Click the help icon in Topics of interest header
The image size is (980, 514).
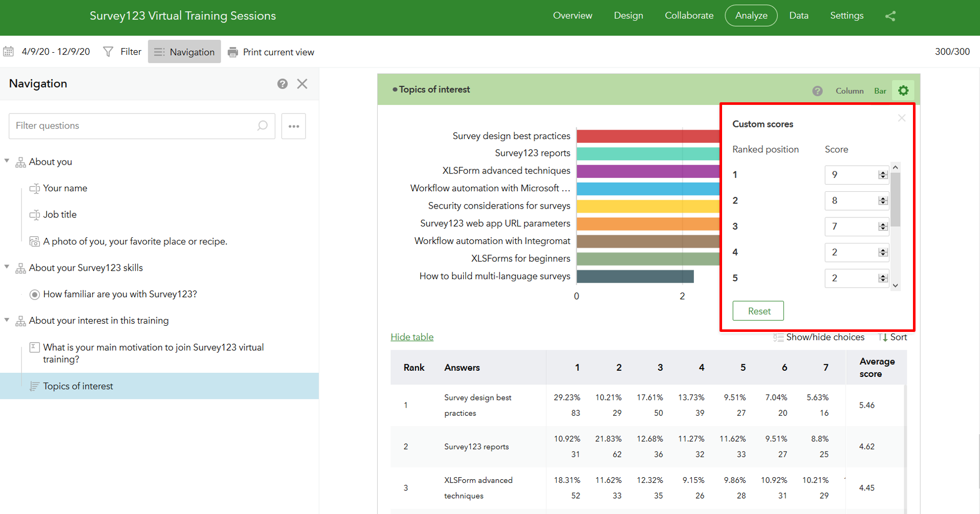tap(818, 91)
